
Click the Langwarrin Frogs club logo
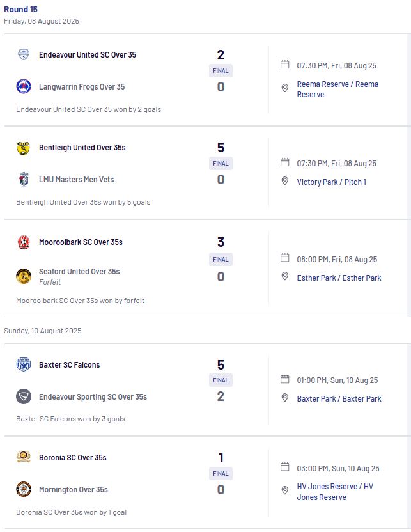[24, 86]
